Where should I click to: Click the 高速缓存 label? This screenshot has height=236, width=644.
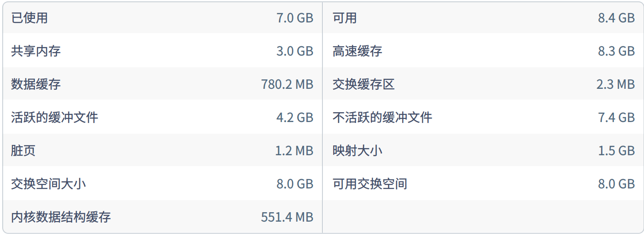click(357, 51)
